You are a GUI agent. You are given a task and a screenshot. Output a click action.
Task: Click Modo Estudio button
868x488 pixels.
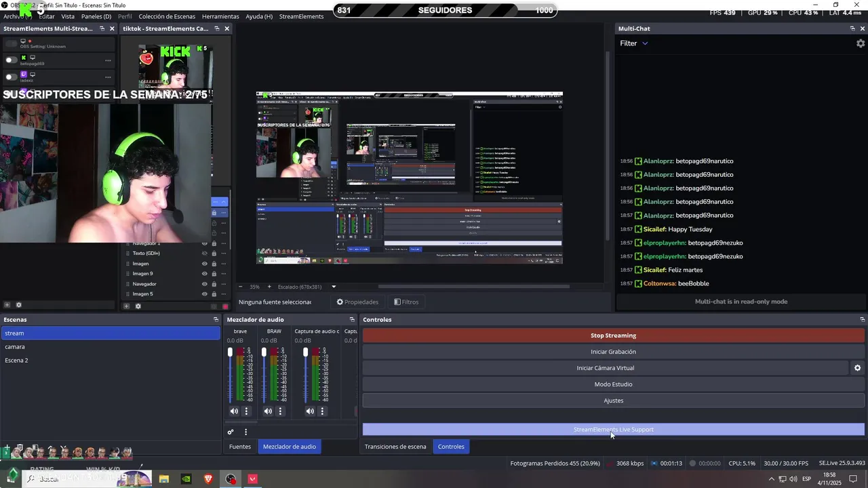pos(613,384)
